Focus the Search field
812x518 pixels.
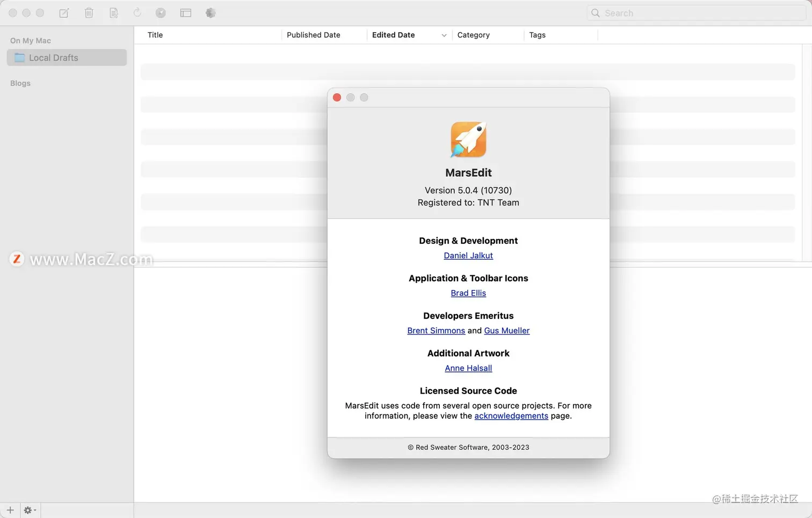coord(697,13)
